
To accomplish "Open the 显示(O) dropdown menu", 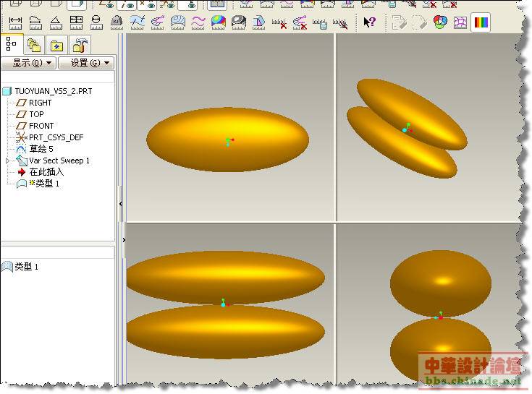I will (29, 63).
